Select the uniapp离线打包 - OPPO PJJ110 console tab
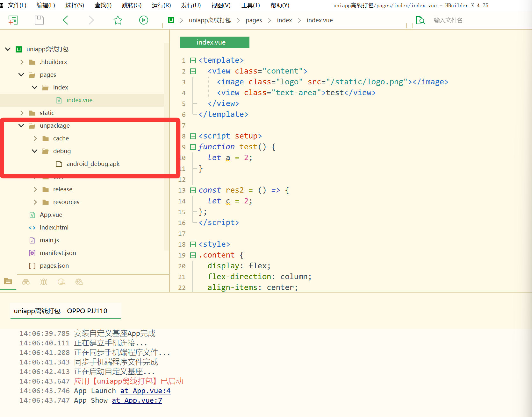The height and width of the screenshot is (417, 532). click(65, 311)
